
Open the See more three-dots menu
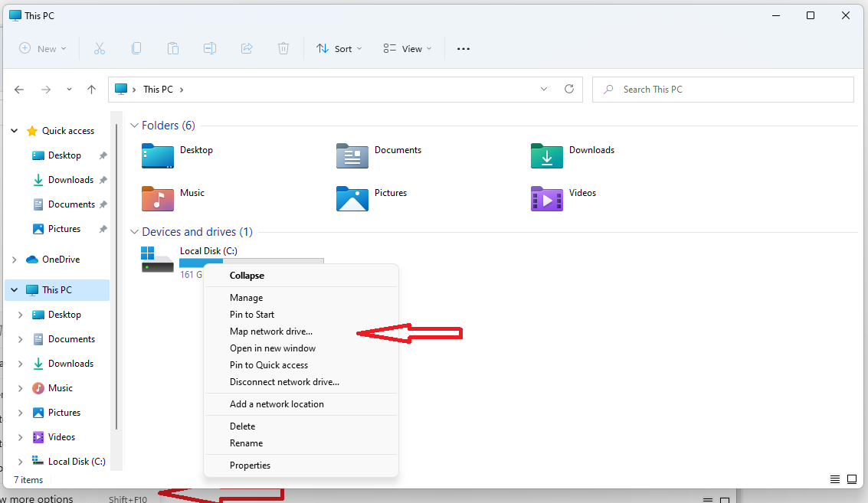463,48
